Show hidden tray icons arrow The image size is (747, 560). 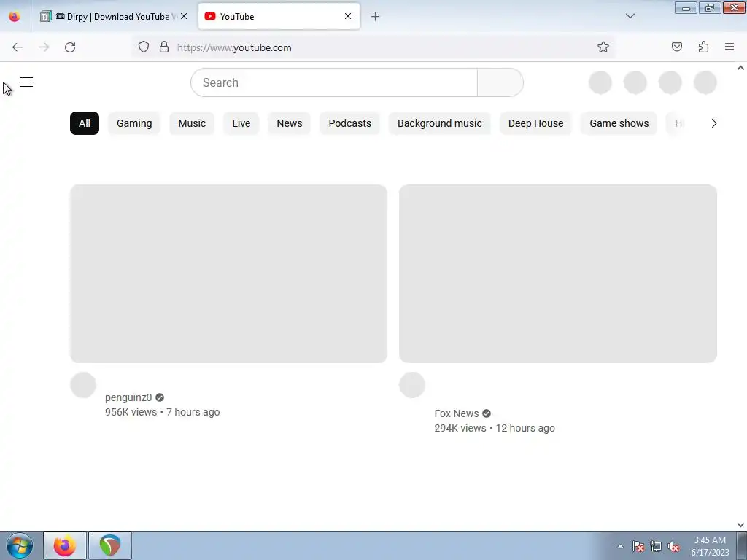coord(620,546)
